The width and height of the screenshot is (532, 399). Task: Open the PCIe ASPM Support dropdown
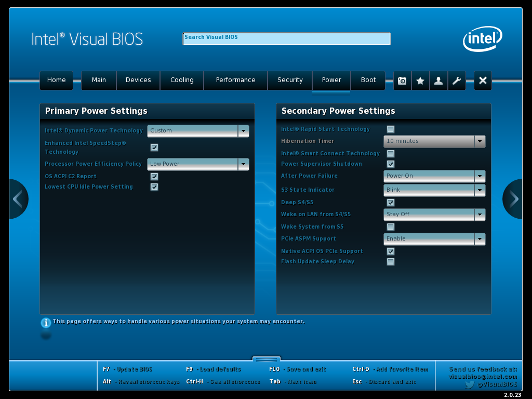click(x=434, y=239)
